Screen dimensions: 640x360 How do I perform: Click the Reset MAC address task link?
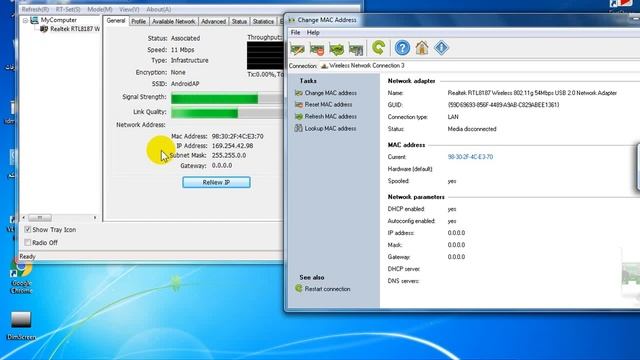point(328,105)
